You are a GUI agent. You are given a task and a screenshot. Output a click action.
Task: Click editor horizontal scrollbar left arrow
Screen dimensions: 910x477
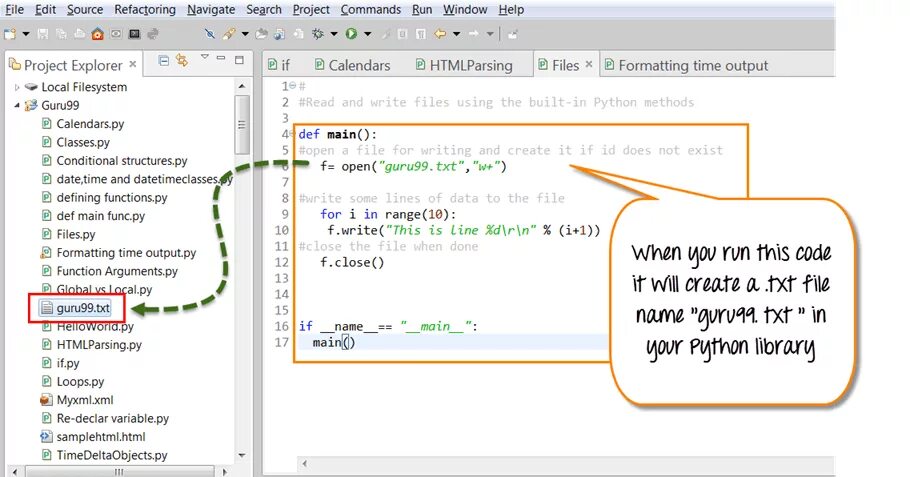coord(304,464)
